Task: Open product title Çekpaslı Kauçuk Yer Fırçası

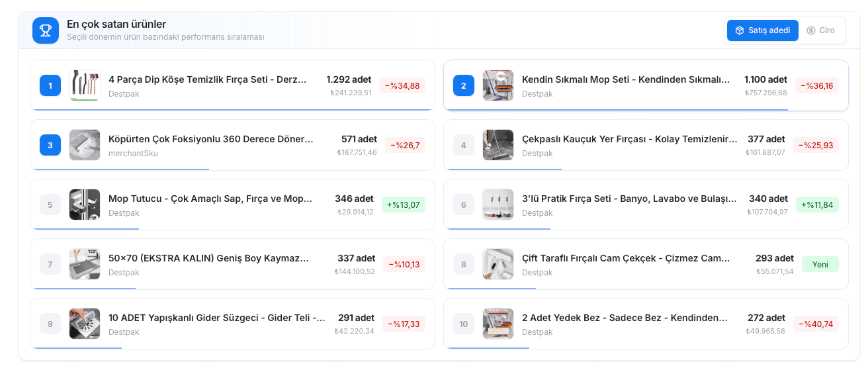Action: point(629,139)
